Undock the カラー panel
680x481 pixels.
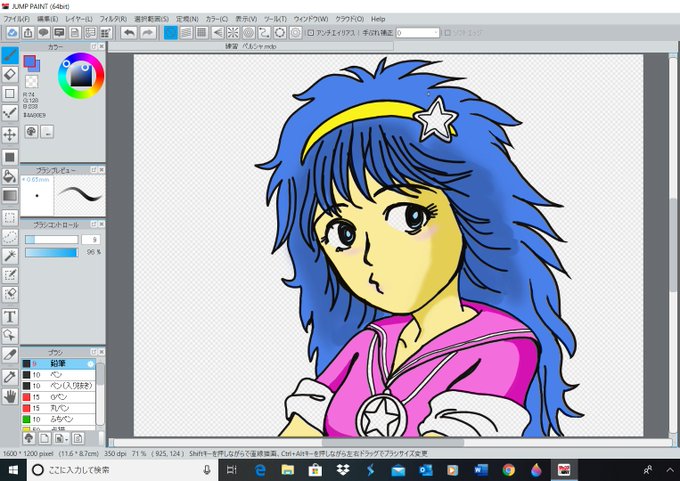pyautogui.click(x=94, y=46)
